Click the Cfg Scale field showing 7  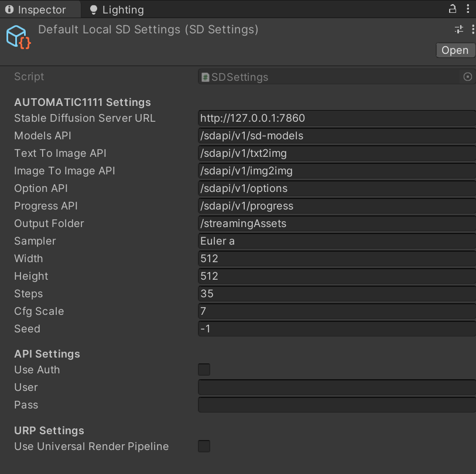coord(337,311)
